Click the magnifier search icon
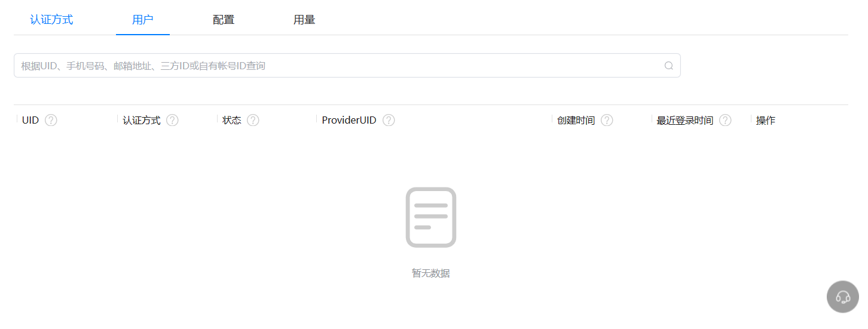 click(x=669, y=66)
